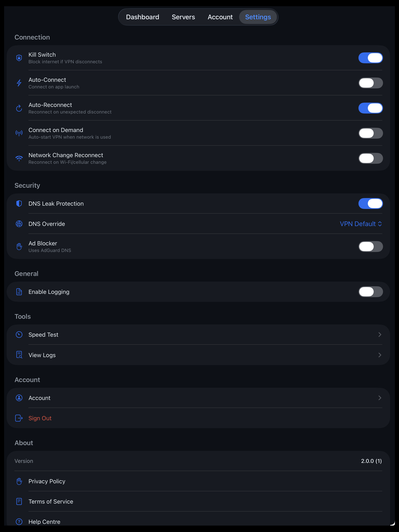Screen dimensions: 399x532
Task: Click the Auto-Reconnect circular arrow icon
Action: (19, 108)
